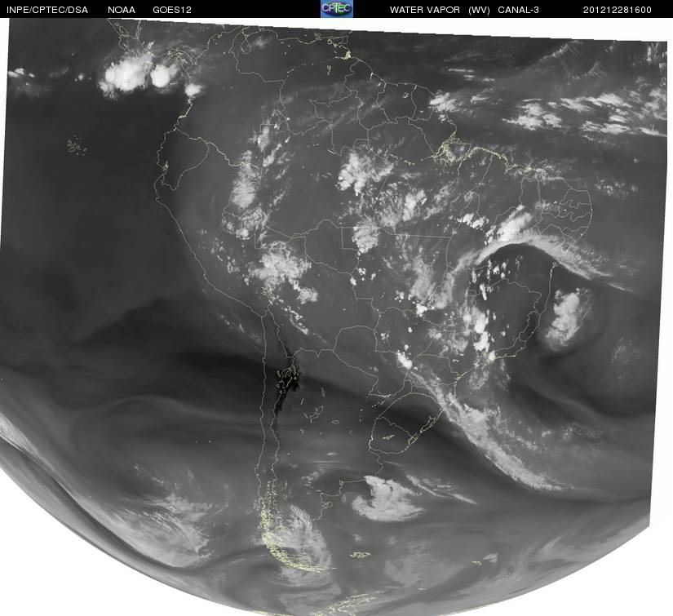Click the NOAA label in the header
The height and width of the screenshot is (616, 673).
(122, 10)
